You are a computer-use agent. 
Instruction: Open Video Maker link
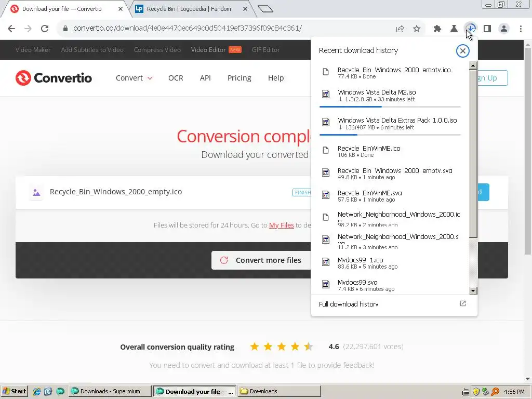click(x=33, y=50)
